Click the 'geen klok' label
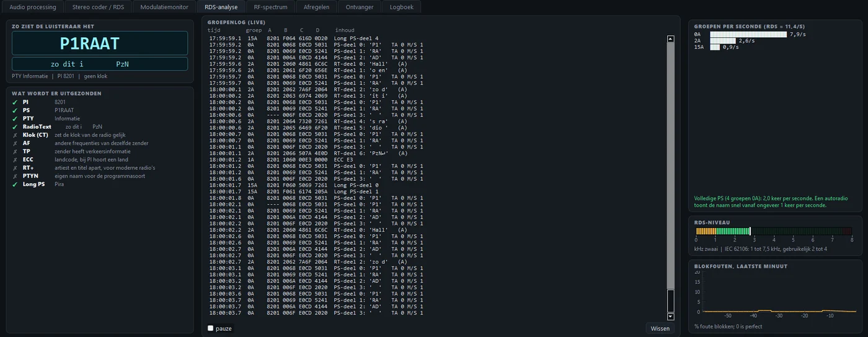The height and width of the screenshot is (337, 868). coord(95,76)
